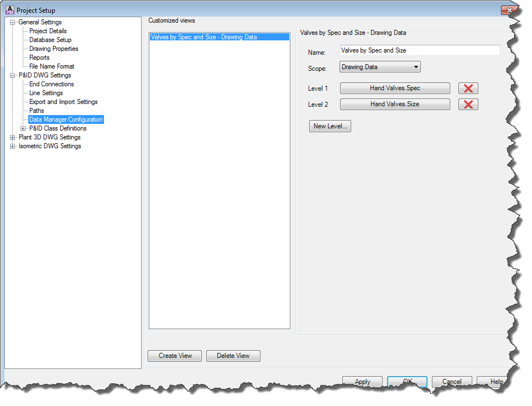The width and height of the screenshot is (532, 406).
Task: Open Help for Project Setup
Action: tap(492, 382)
